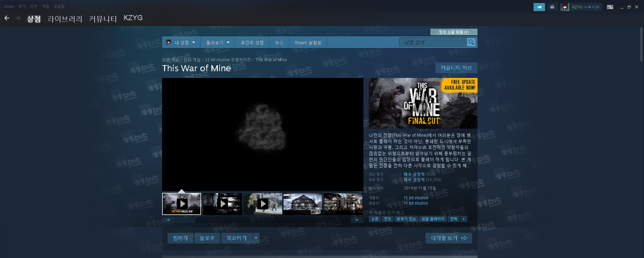
Task: Open the 도움말 menu
Action: [59, 6]
